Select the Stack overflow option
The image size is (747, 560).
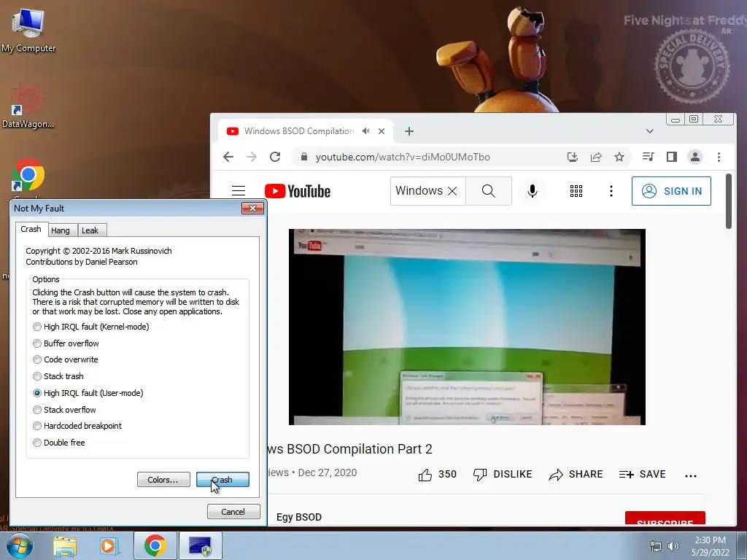click(x=64, y=410)
